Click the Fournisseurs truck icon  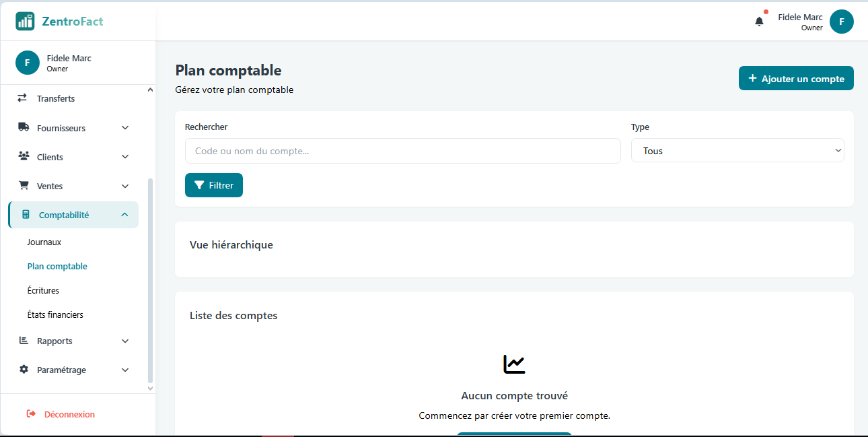point(24,127)
